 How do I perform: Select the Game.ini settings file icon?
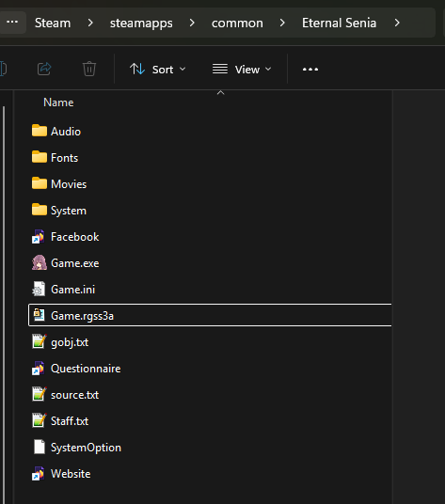click(x=40, y=290)
